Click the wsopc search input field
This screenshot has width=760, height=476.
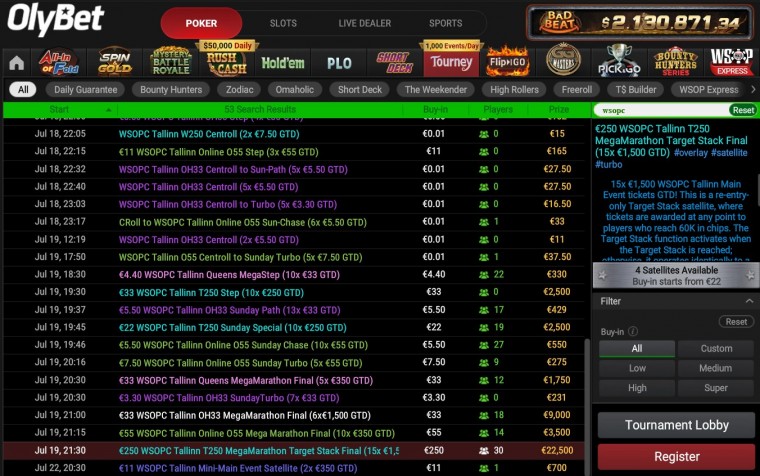point(662,110)
